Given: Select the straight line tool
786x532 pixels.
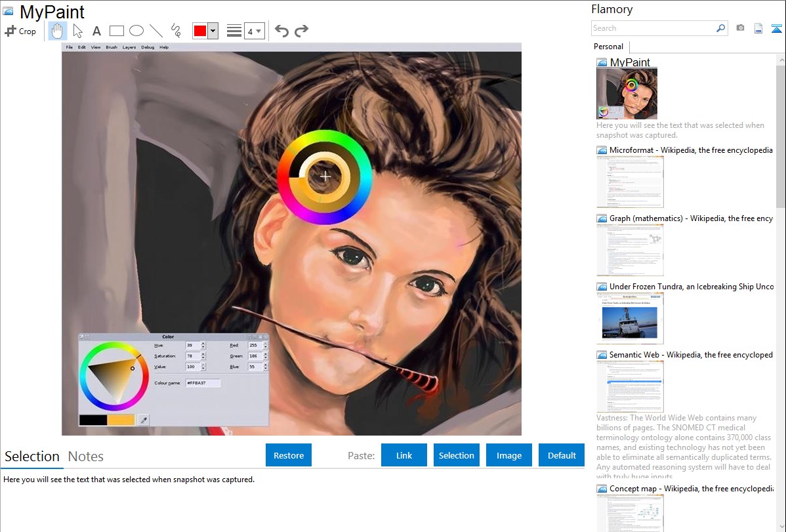Looking at the screenshot, I should pos(156,31).
